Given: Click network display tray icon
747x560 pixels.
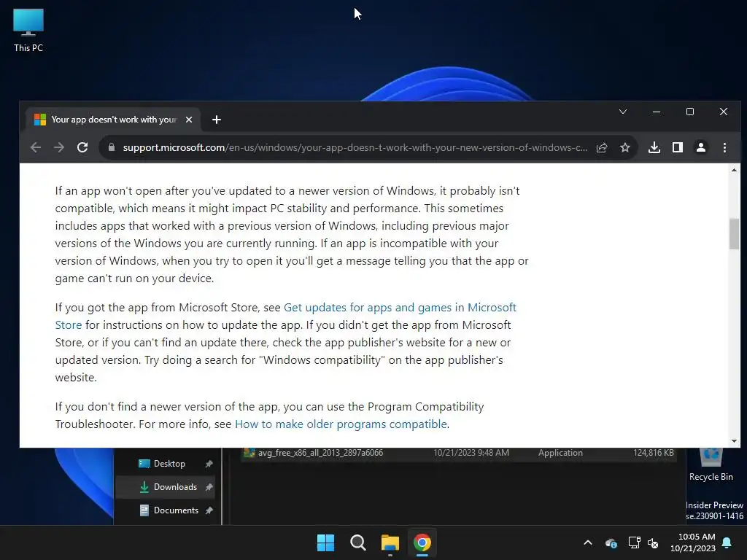Looking at the screenshot, I should [x=634, y=542].
